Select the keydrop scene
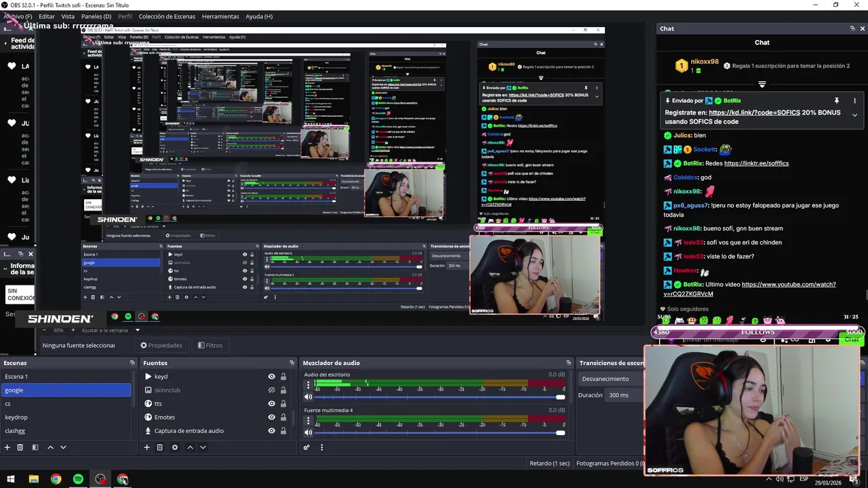868x488 pixels. pyautogui.click(x=66, y=418)
